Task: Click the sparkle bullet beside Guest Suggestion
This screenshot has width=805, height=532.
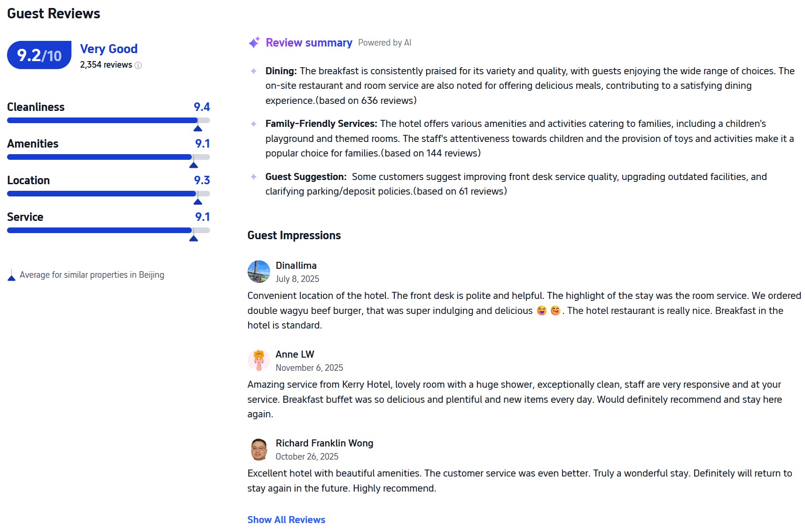Action: pos(254,177)
